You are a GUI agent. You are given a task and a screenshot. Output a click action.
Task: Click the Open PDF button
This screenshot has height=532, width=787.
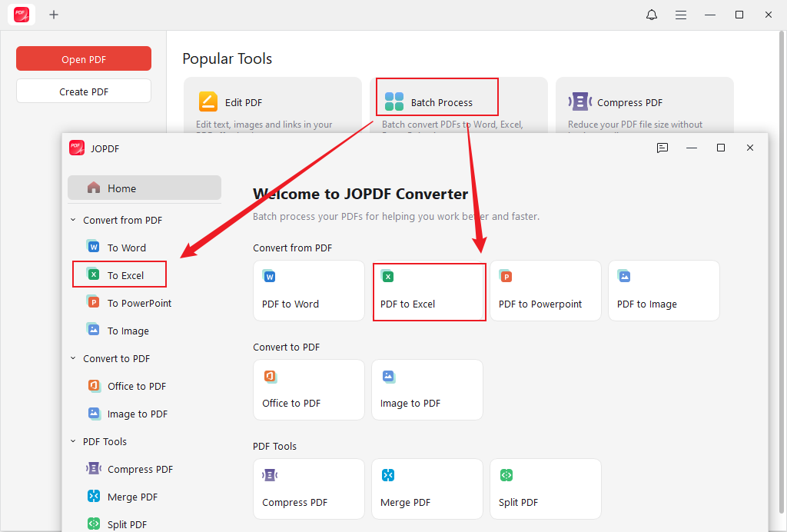tap(83, 58)
